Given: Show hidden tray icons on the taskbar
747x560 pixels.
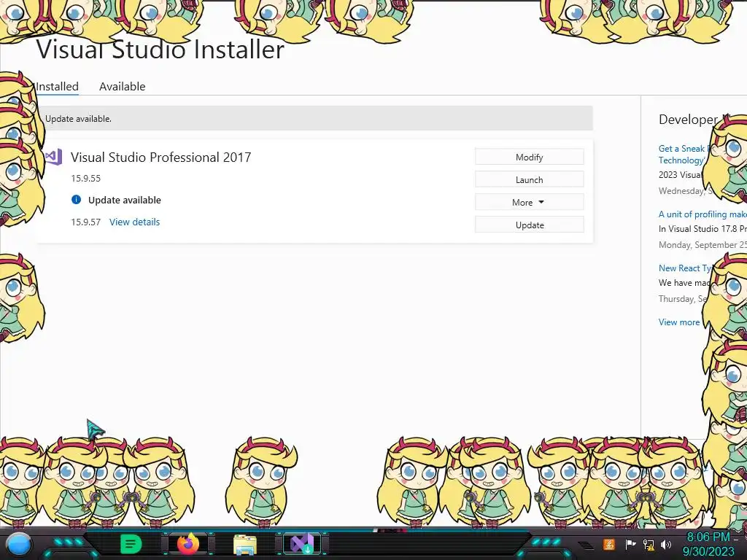Looking at the screenshot, I should (x=587, y=545).
